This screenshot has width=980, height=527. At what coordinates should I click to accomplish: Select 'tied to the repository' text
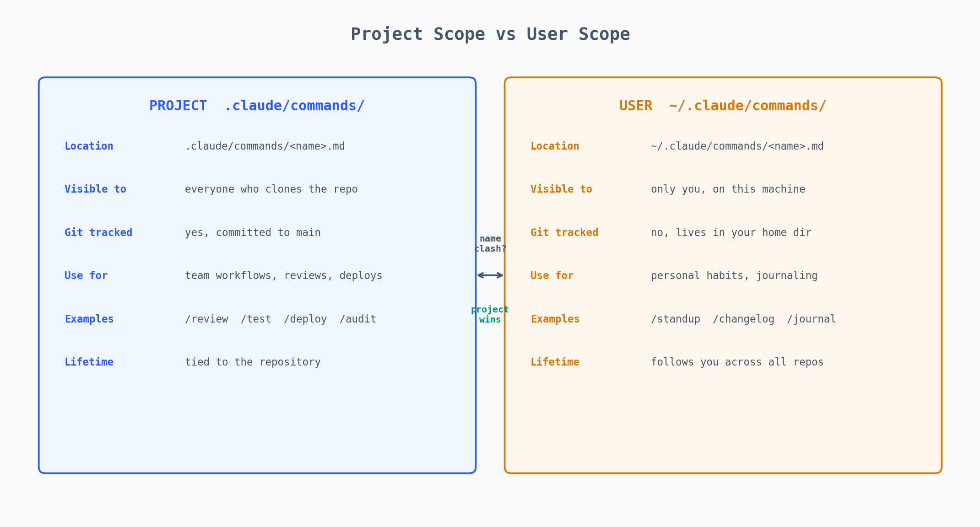253,362
